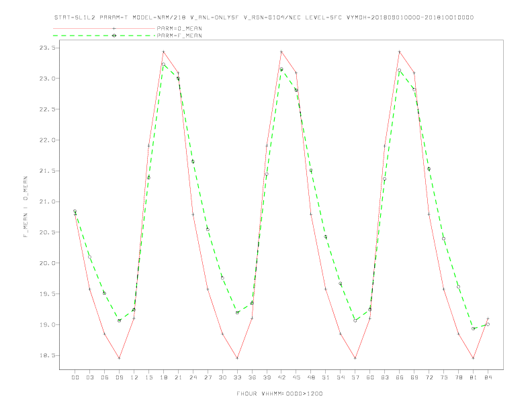Viewport: 532px width, 411px height.
Task: Click the x-axis tick label 12
Action: (x=134, y=377)
